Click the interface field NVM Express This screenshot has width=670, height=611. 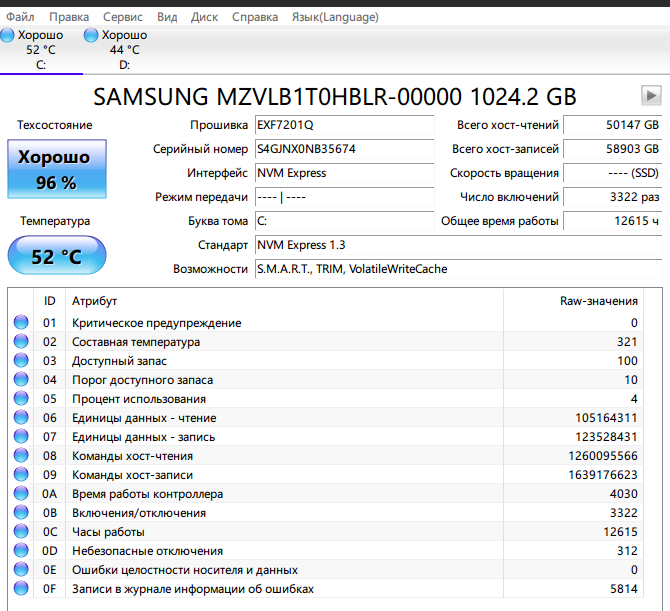pos(344,173)
